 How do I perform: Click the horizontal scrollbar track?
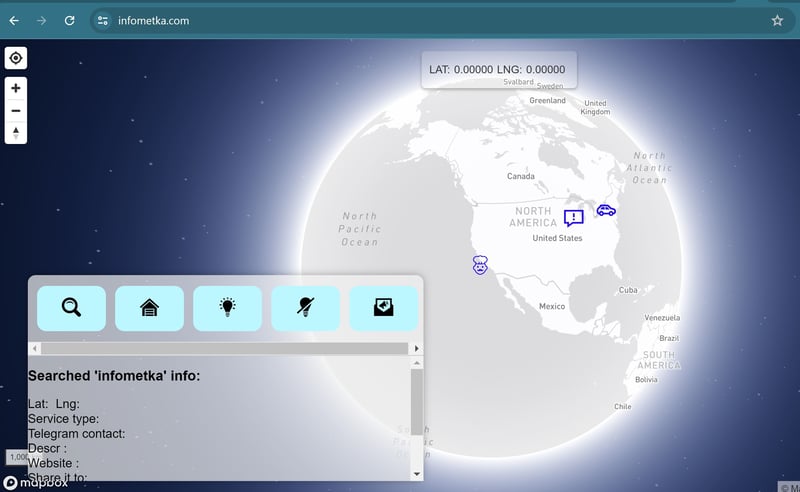click(224, 349)
